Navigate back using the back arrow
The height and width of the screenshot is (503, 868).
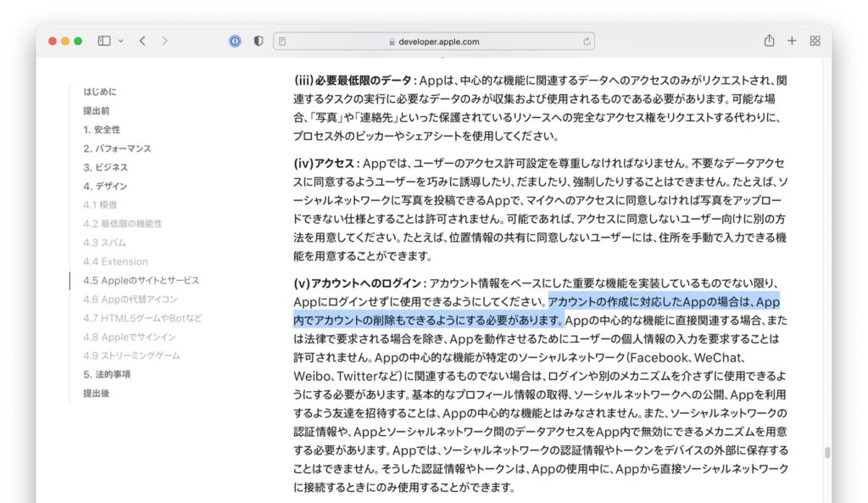pos(142,40)
